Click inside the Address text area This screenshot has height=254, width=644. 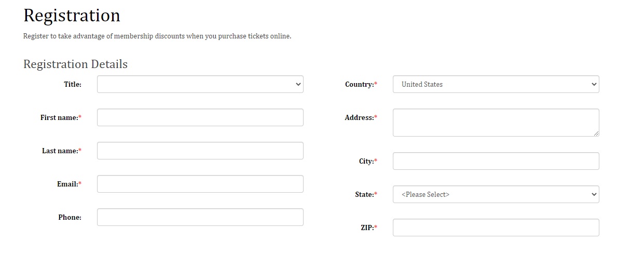496,123
